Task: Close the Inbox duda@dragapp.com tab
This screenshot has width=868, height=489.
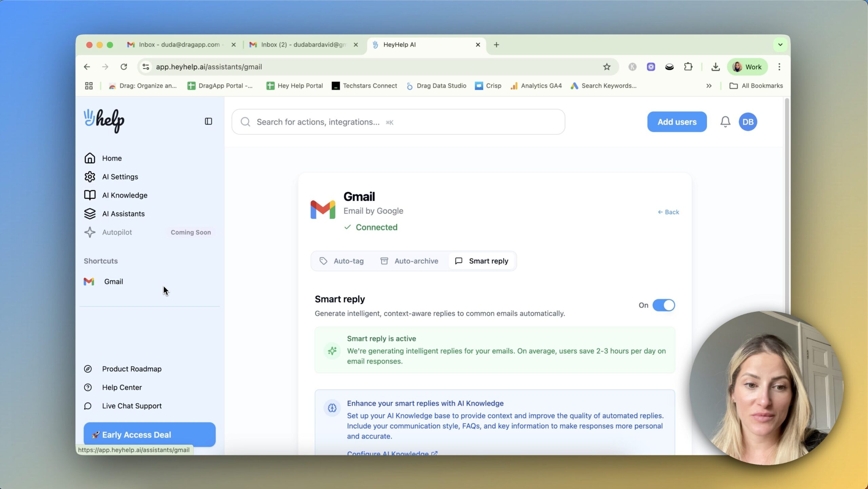Action: click(x=233, y=45)
